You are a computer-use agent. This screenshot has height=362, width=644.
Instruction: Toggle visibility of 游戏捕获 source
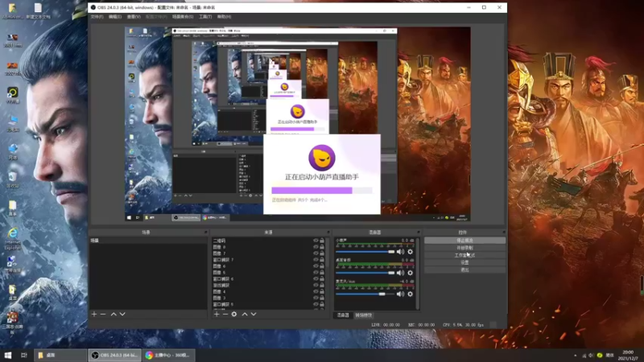coord(316,286)
